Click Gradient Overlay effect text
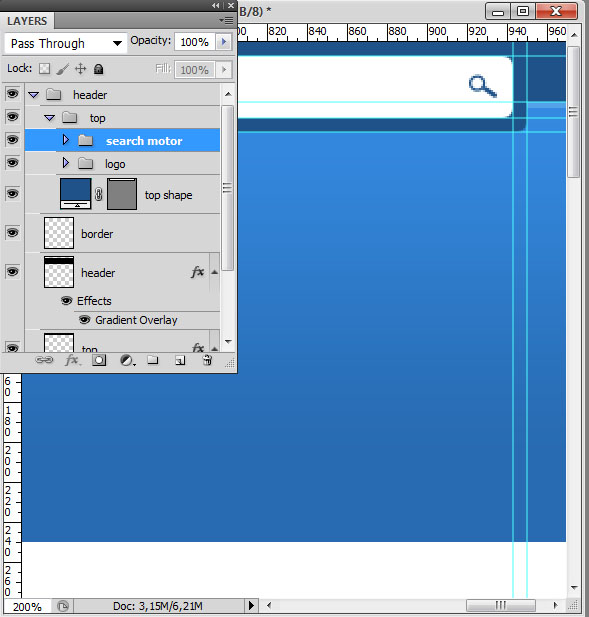589x617 pixels. tap(136, 320)
